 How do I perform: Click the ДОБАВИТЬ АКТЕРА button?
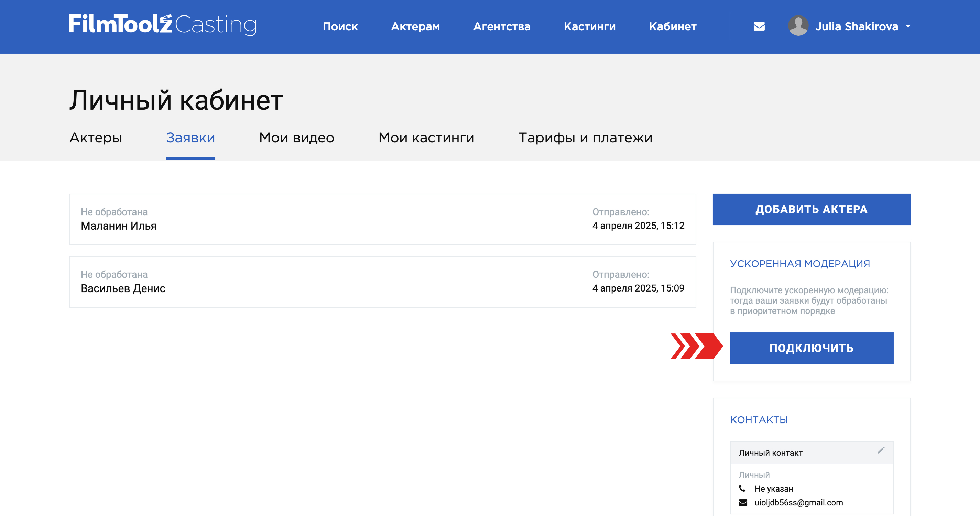coord(812,209)
